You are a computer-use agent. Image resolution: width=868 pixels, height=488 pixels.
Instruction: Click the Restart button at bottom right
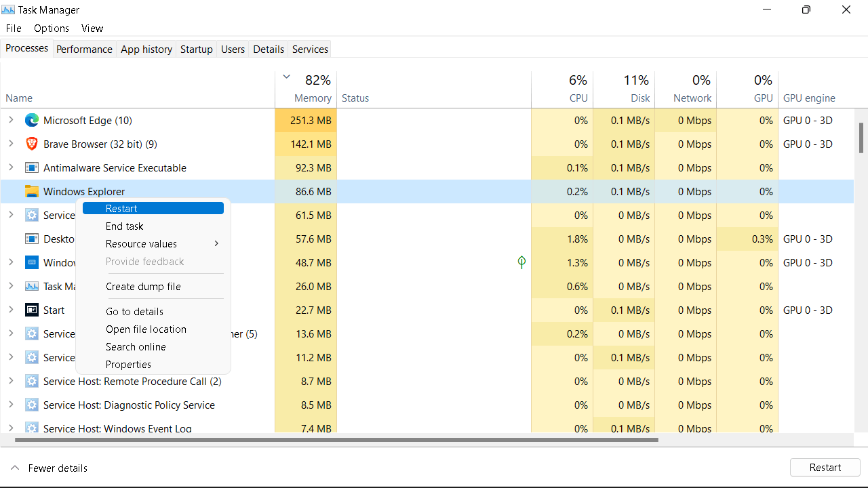[x=825, y=468]
